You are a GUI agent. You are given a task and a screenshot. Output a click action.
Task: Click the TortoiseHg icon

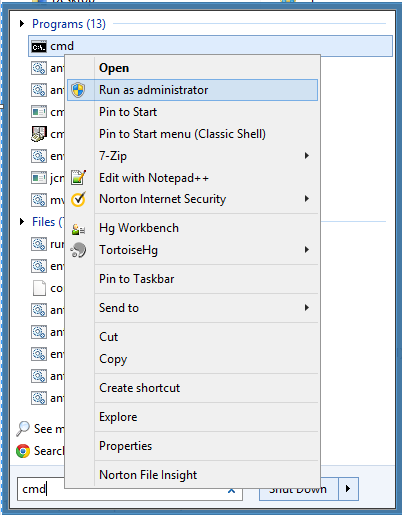[x=79, y=250]
